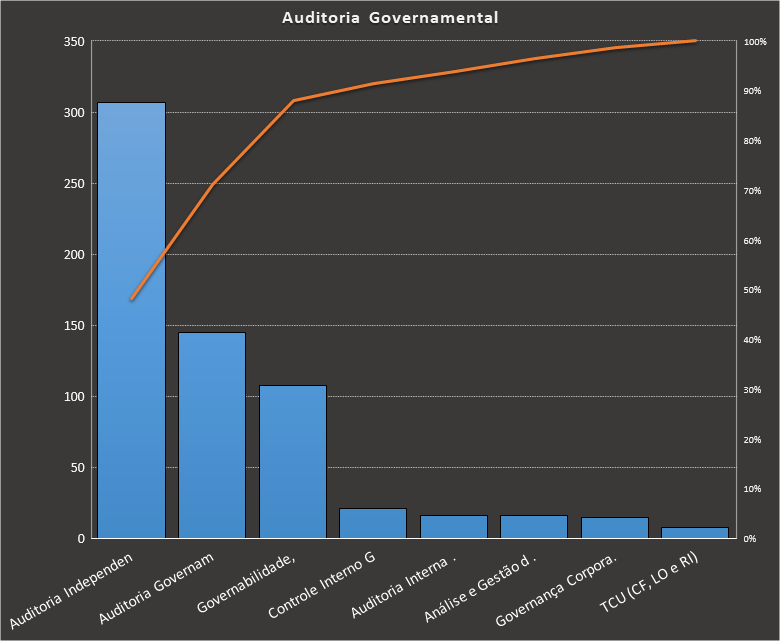Select the 100 value on left axis
Screen dimensions: 781x641
tap(75, 397)
